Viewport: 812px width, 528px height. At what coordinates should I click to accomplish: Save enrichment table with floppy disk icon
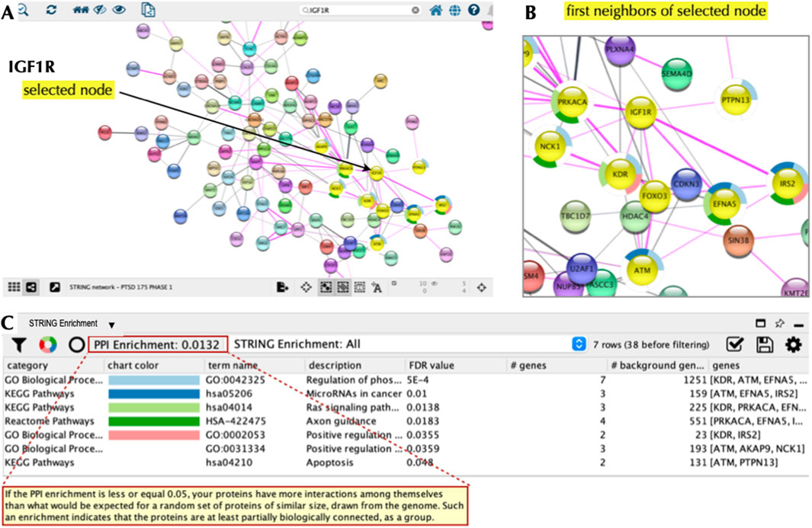(765, 345)
